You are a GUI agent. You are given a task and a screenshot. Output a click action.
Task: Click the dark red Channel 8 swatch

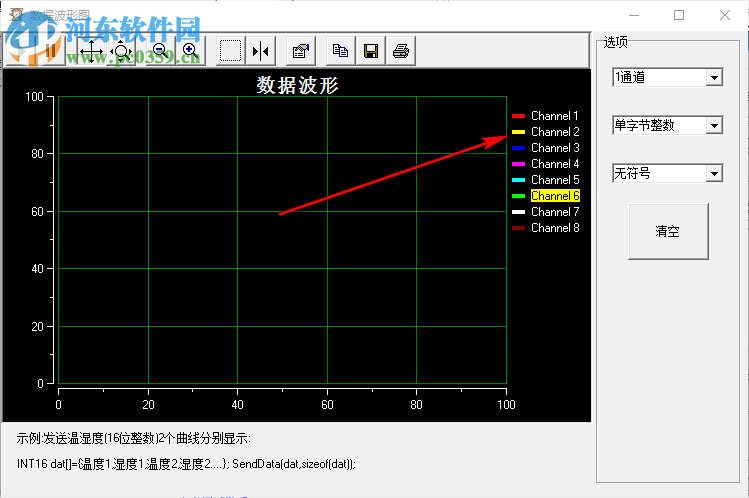click(518, 228)
